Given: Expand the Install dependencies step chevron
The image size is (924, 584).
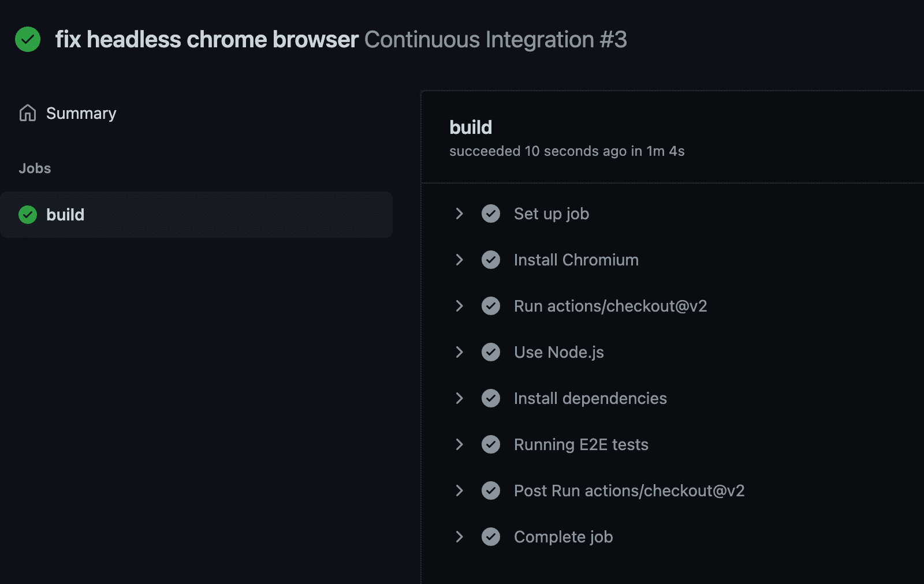Looking at the screenshot, I should [459, 398].
